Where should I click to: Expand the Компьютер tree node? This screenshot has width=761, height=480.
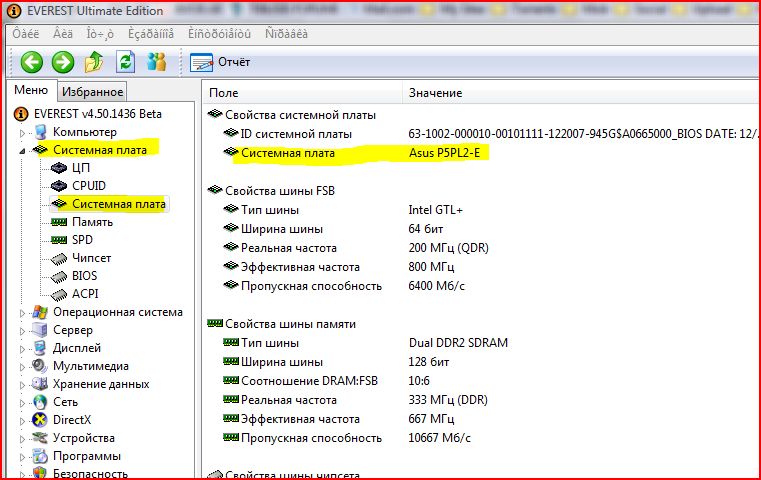coord(22,132)
